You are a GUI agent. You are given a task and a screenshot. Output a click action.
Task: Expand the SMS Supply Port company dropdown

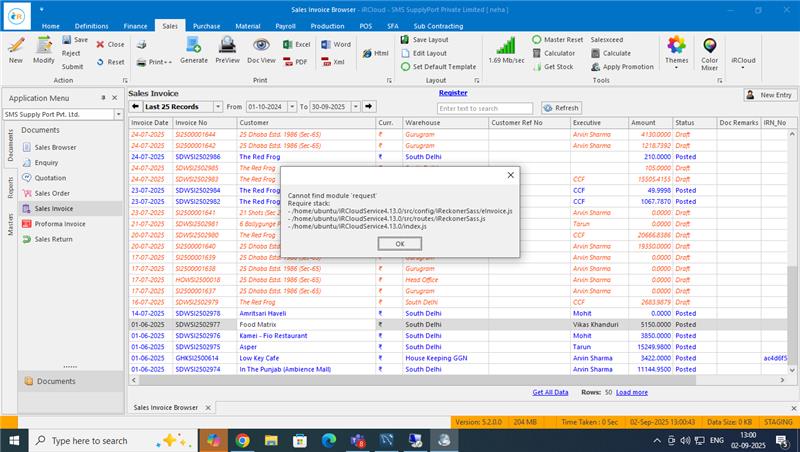(117, 115)
